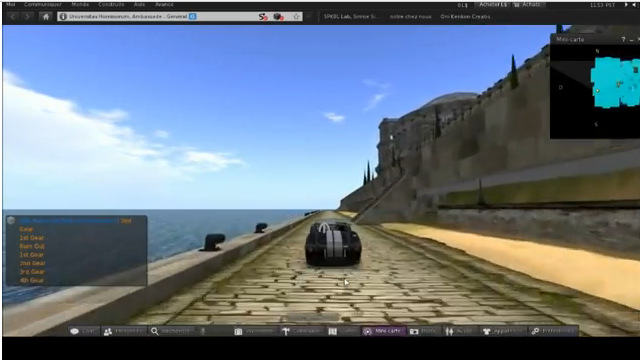The height and width of the screenshot is (360, 640).
Task: Click the cyan region in the mini-map
Action: (x=616, y=82)
